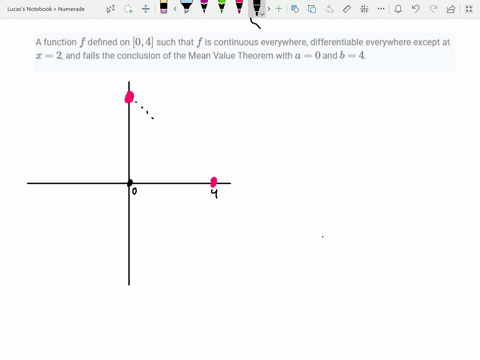Redo the last undone action

(433, 9)
